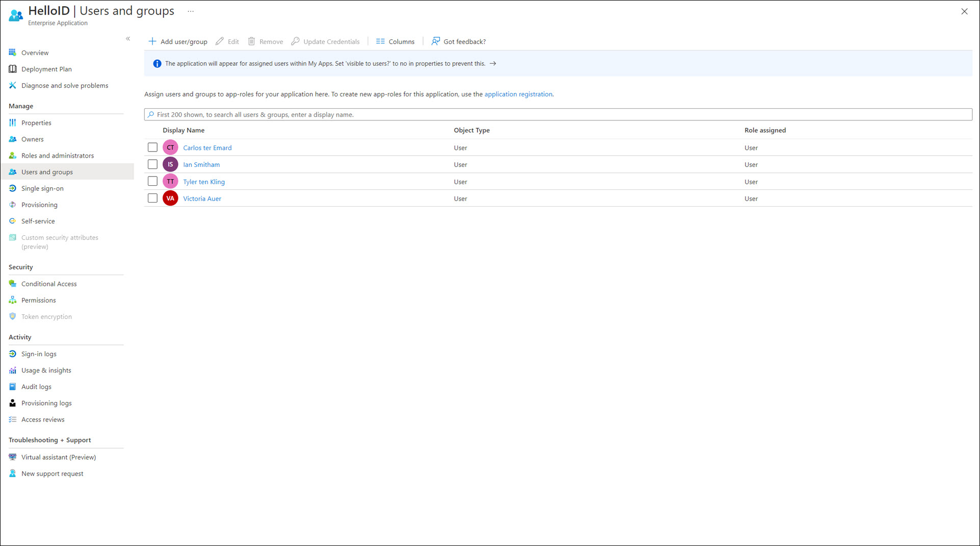Close the HelloID blade with X
The width and height of the screenshot is (980, 546).
coord(964,11)
